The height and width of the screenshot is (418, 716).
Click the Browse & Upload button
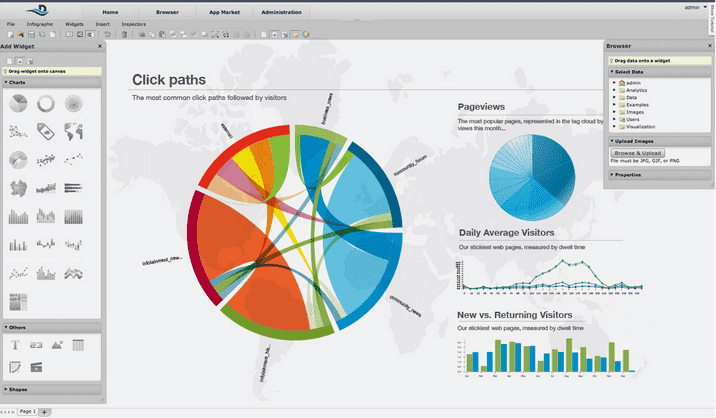tap(637, 152)
